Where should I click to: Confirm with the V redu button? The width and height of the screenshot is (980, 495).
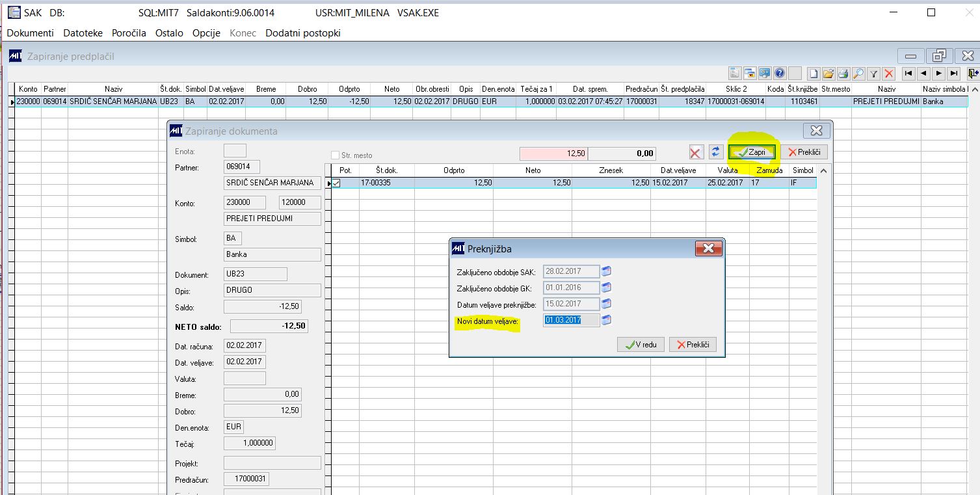pyautogui.click(x=641, y=345)
